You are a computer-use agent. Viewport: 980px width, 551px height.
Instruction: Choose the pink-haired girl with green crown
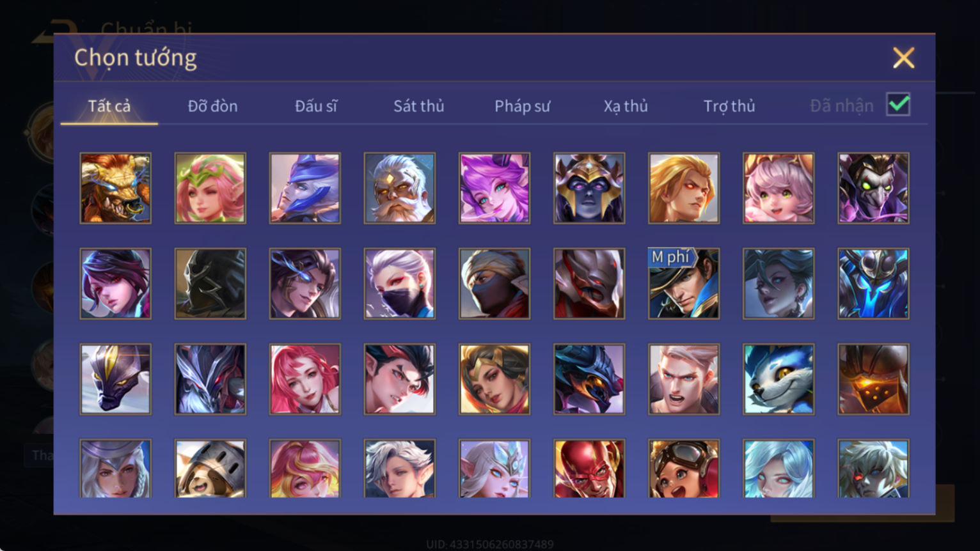[x=210, y=188]
